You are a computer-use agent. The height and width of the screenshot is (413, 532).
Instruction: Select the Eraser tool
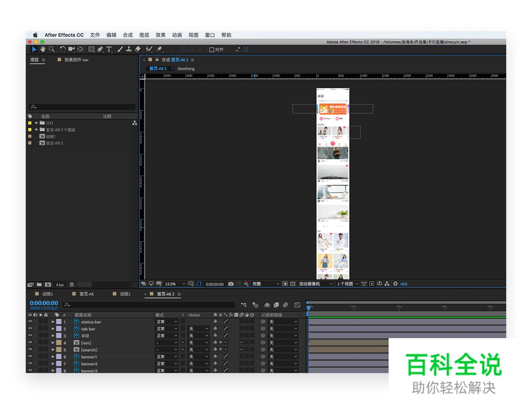click(x=138, y=49)
